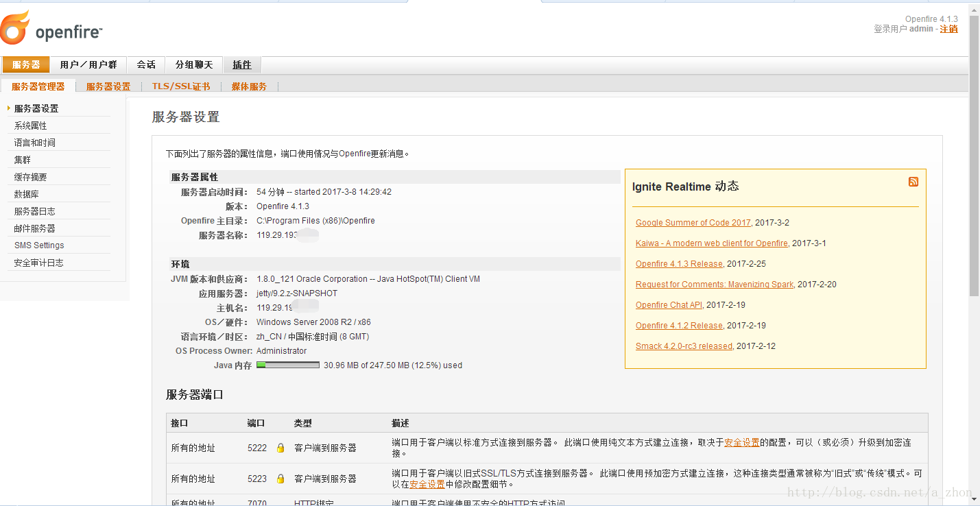Click the Openfire flame logo

tap(15, 27)
